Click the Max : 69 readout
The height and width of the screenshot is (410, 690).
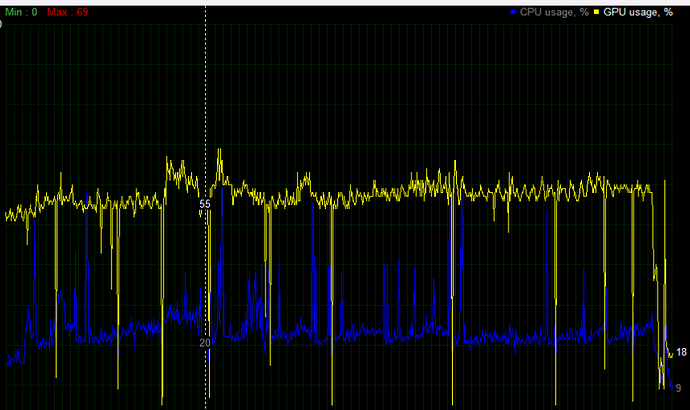[68, 12]
